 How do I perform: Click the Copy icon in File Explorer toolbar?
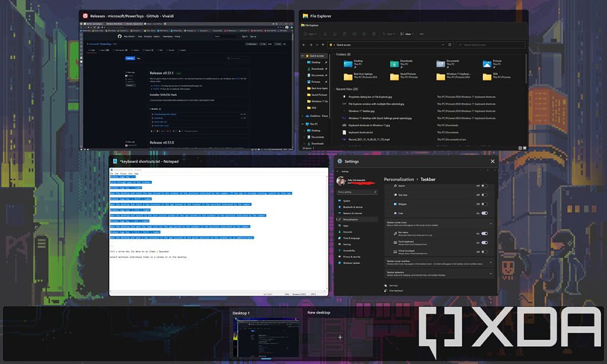click(334, 34)
